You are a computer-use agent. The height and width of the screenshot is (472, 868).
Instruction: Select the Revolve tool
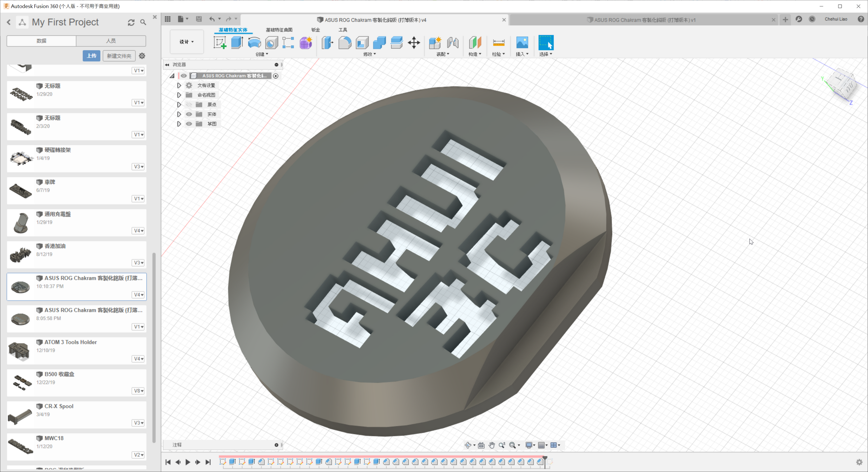click(x=254, y=43)
